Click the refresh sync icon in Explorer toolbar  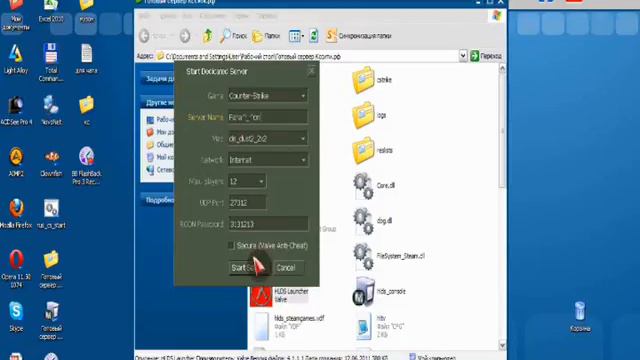tap(313, 36)
